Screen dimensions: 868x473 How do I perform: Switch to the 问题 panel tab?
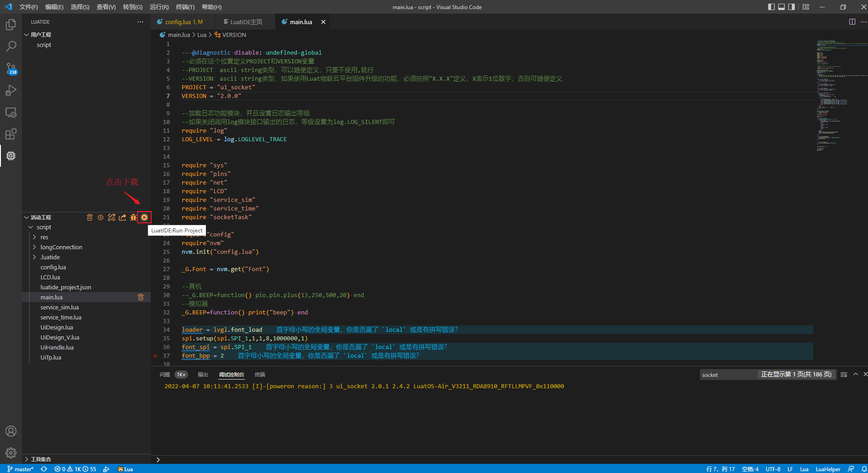165,375
